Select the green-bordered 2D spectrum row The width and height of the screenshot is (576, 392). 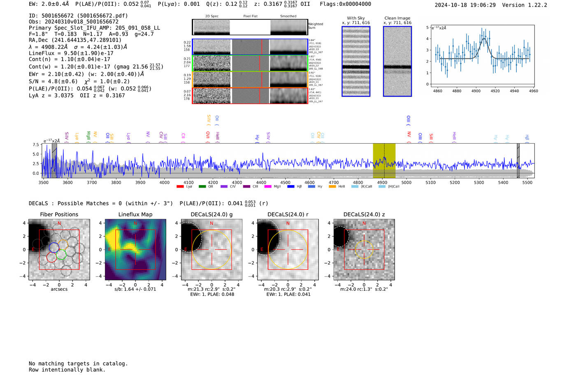coord(250,63)
